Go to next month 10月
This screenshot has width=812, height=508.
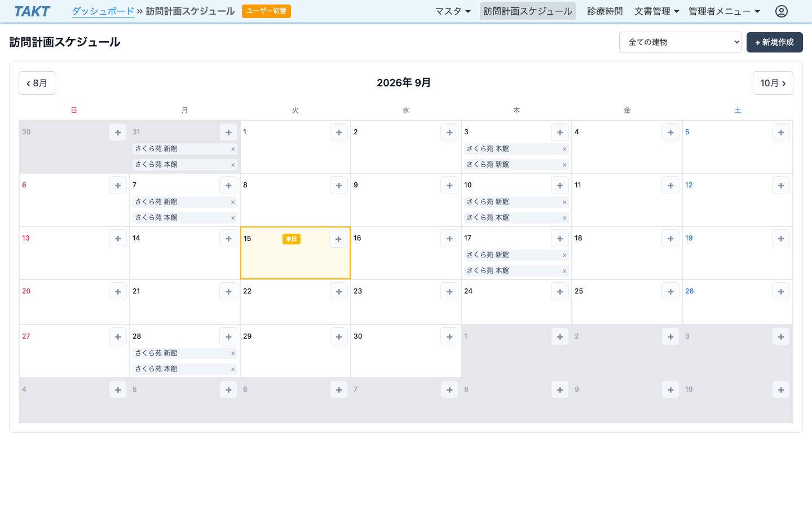[x=773, y=83]
